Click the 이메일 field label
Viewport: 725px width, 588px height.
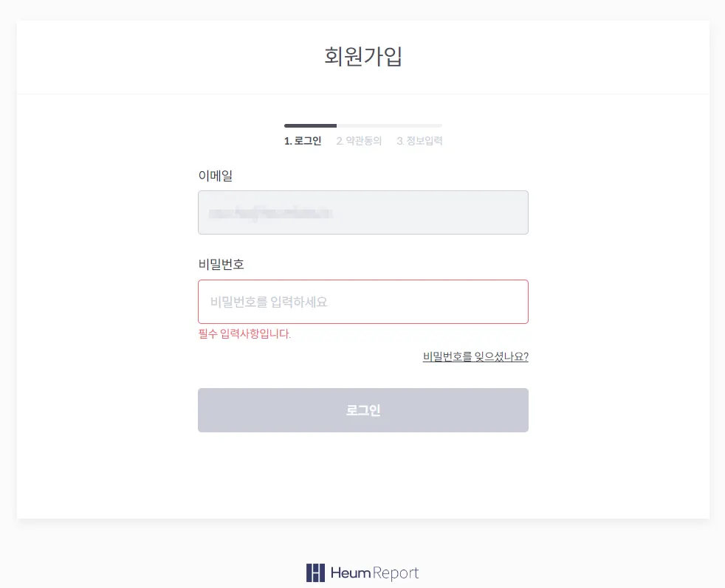tap(216, 175)
